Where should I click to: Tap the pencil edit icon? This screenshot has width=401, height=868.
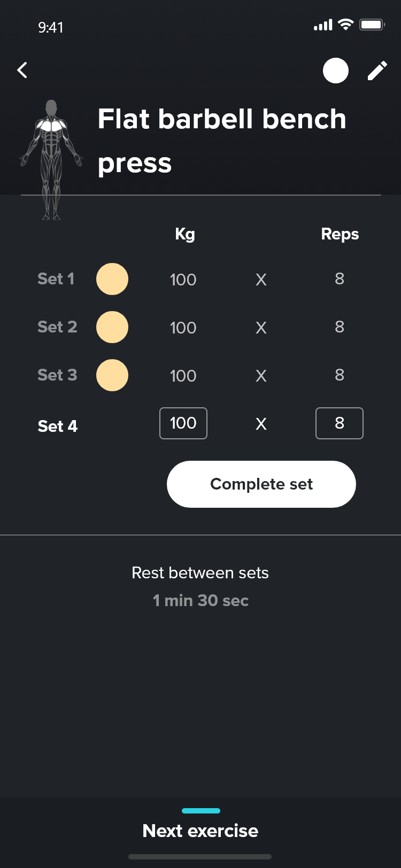377,71
